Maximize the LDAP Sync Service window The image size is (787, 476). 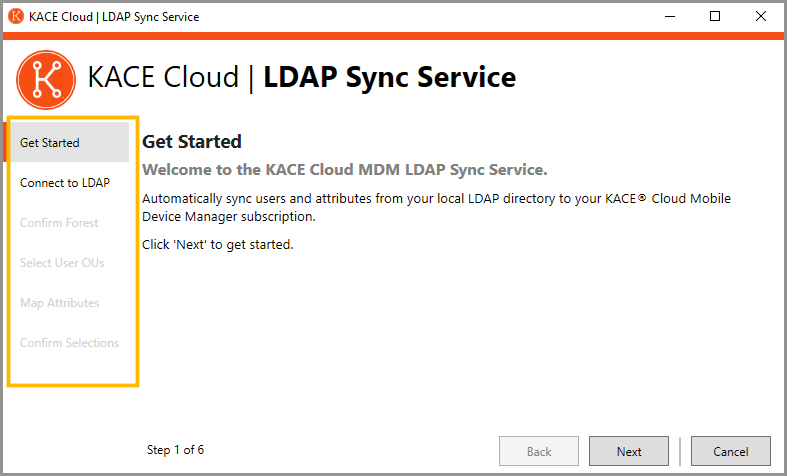point(715,17)
